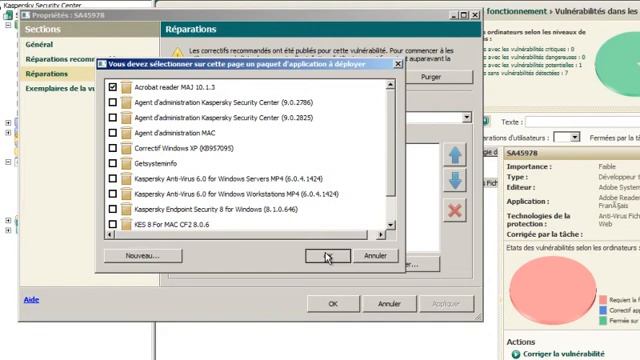Enable the Getsysteminfo package checkbox

point(113,163)
